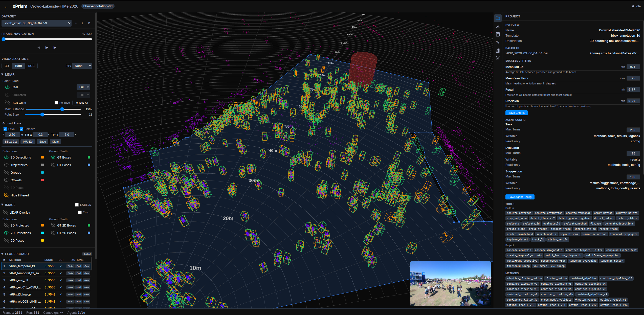Toggle 2D Detections eye icon

(6, 233)
